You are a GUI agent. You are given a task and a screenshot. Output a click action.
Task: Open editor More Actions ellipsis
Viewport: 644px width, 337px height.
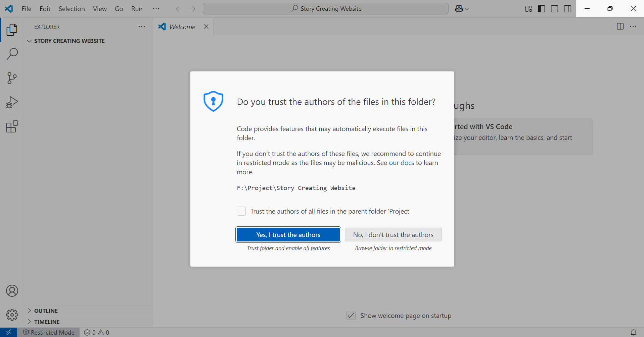pyautogui.click(x=633, y=26)
